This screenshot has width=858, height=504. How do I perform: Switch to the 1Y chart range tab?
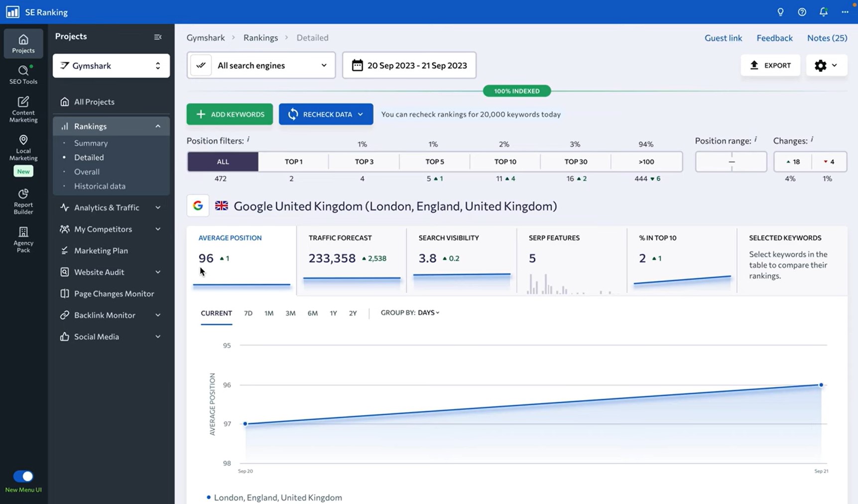[333, 313]
